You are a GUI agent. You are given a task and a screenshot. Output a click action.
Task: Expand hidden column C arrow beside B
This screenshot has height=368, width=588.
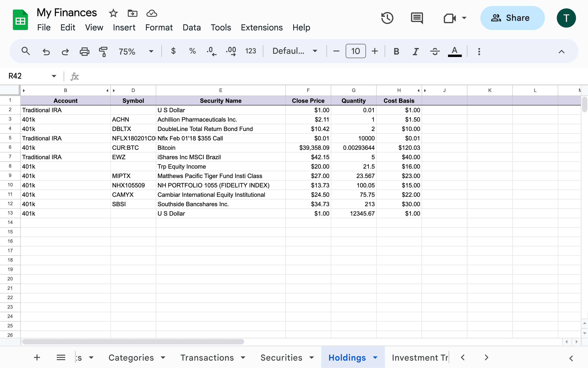107,91
